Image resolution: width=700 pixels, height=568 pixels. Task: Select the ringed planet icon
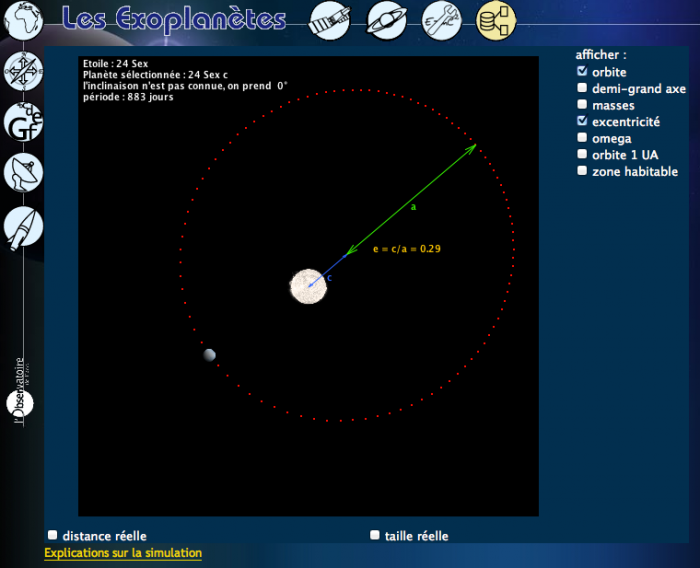pos(386,20)
